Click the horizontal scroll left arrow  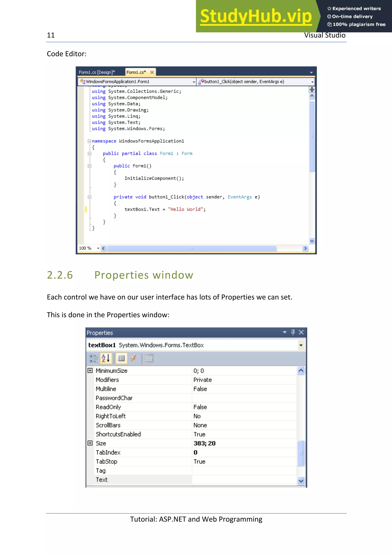coord(104,248)
